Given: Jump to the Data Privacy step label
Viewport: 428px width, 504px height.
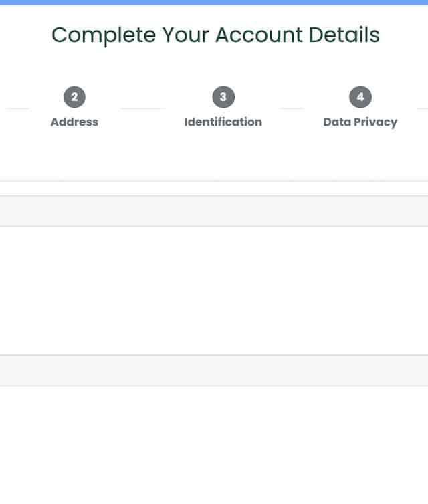Looking at the screenshot, I should click(x=360, y=122).
